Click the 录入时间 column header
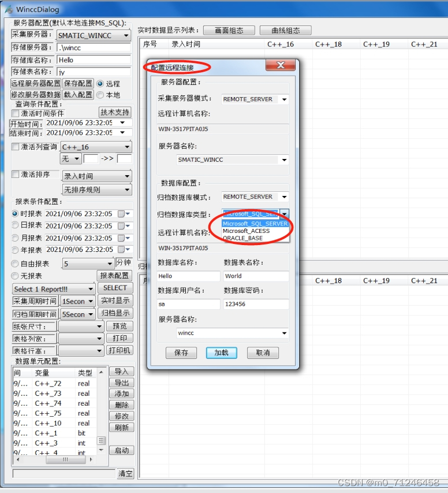Viewport: 448px width, 493px height. [216, 45]
